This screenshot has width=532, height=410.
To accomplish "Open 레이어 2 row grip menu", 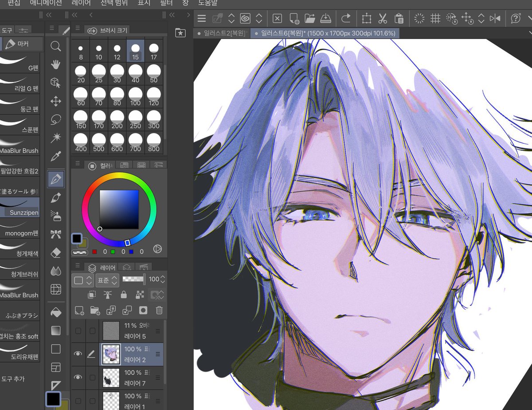I will point(157,354).
